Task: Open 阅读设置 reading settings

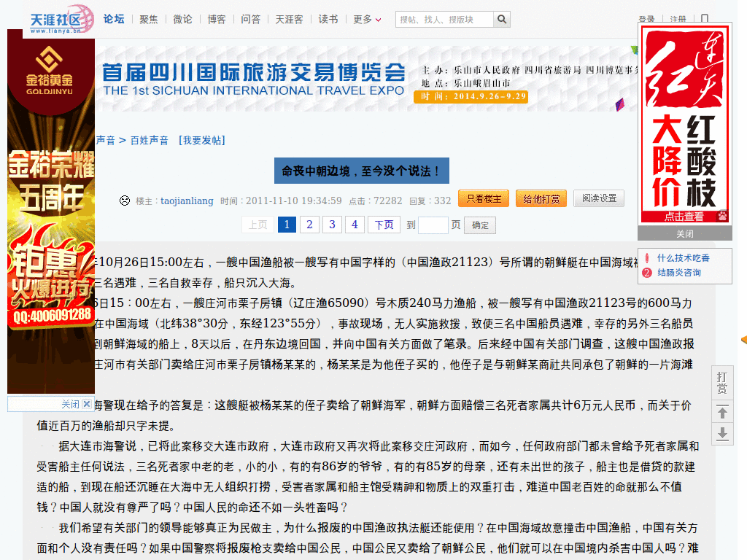Action: click(598, 198)
